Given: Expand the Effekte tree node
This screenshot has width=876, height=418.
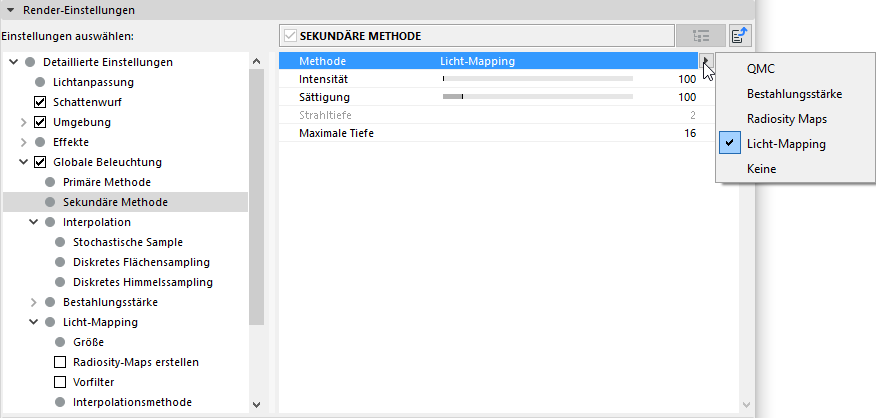Looking at the screenshot, I should [x=23, y=142].
